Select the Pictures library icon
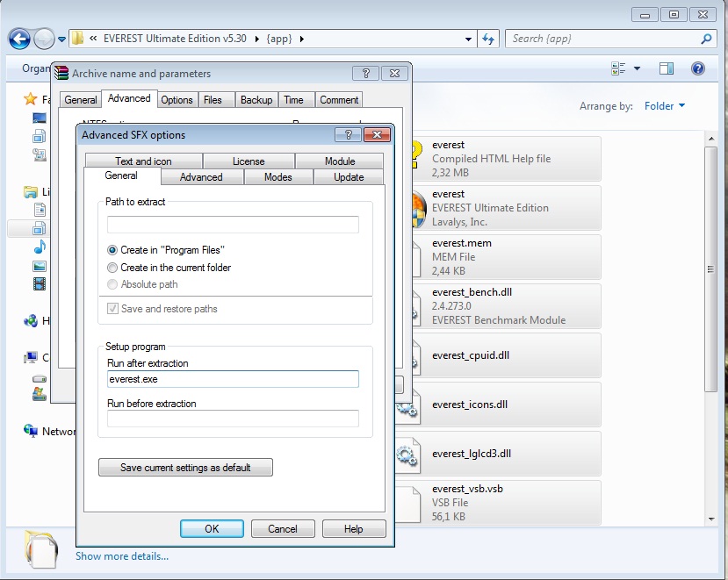This screenshot has height=580, width=728. tap(40, 266)
